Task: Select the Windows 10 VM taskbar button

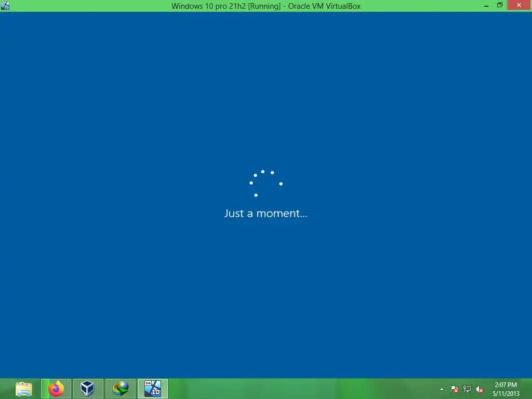Action: 153,389
